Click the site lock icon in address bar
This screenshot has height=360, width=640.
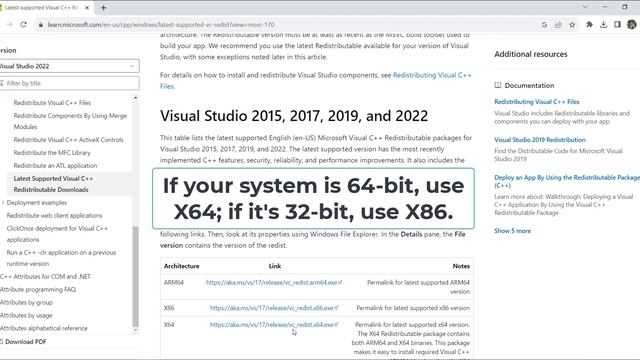pyautogui.click(x=40, y=25)
